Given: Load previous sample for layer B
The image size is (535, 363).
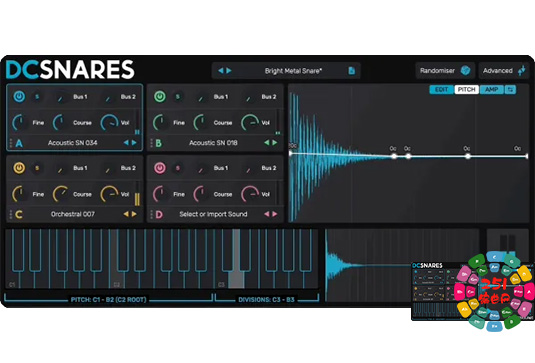Looking at the screenshot, I should 267,143.
